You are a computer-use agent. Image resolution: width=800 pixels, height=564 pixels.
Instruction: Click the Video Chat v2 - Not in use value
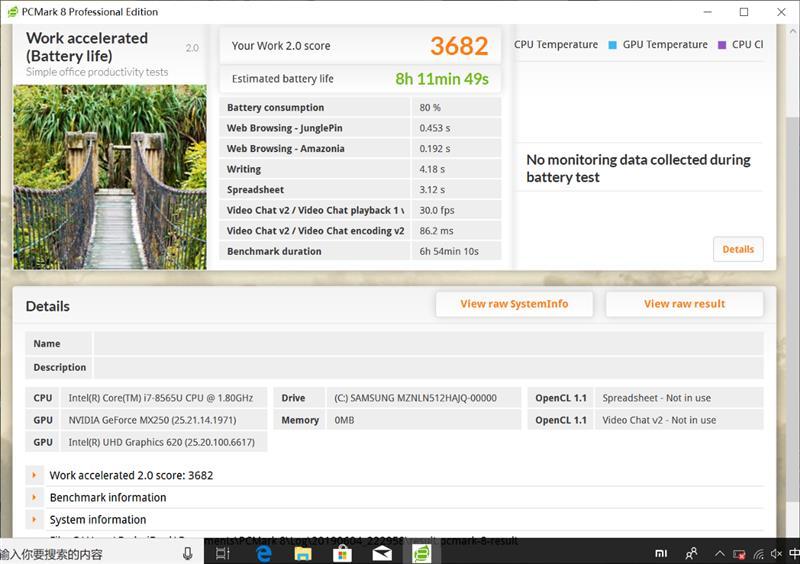pos(659,420)
